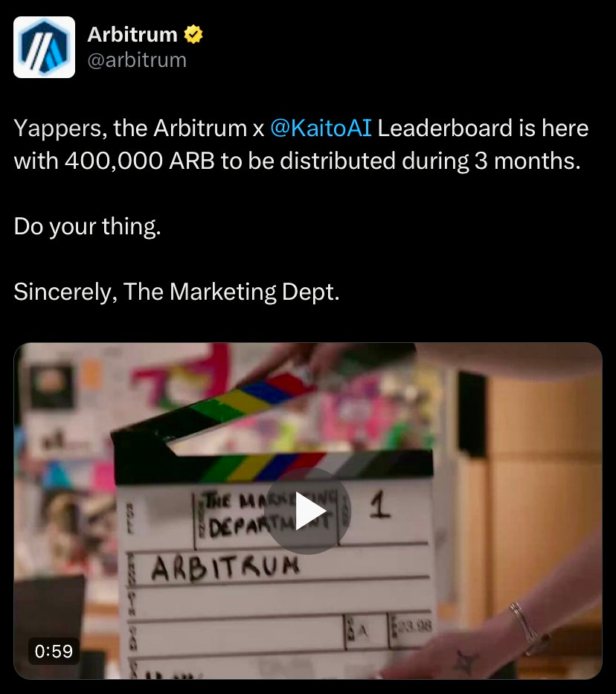Screen dimensions: 616x694
Task: Click "Sincerely, The Marketing Dept." text
Action: 176,292
